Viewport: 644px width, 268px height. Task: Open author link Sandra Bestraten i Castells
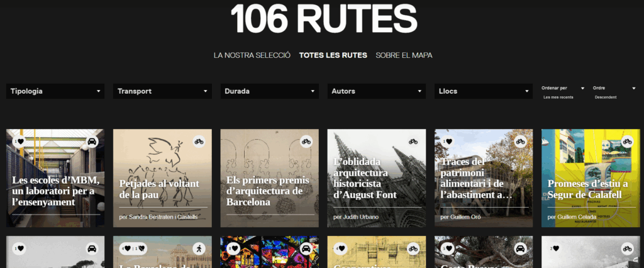point(158,217)
